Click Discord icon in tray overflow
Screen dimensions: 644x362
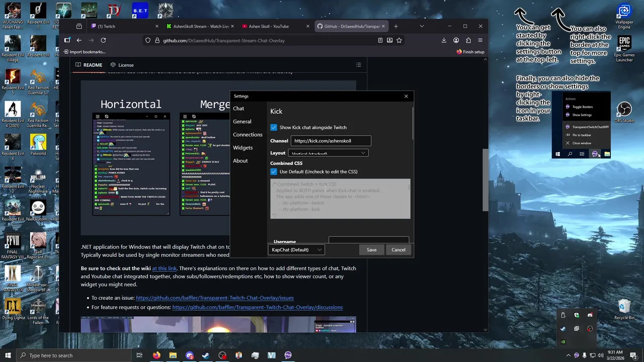590,315
